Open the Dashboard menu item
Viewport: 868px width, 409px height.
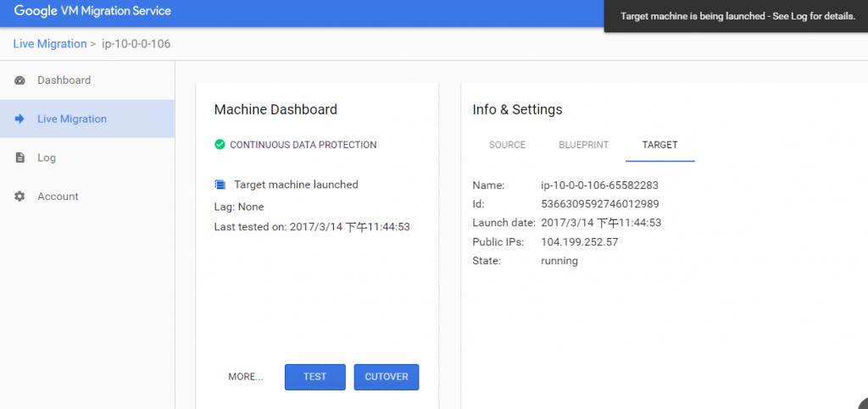click(x=64, y=80)
